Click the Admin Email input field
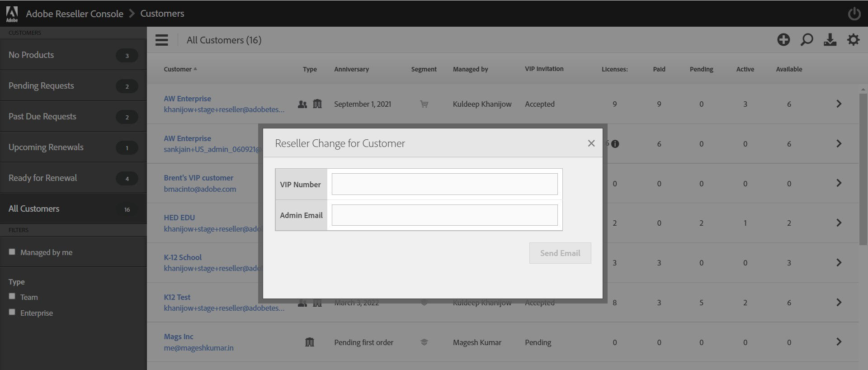The width and height of the screenshot is (868, 370). click(x=444, y=215)
